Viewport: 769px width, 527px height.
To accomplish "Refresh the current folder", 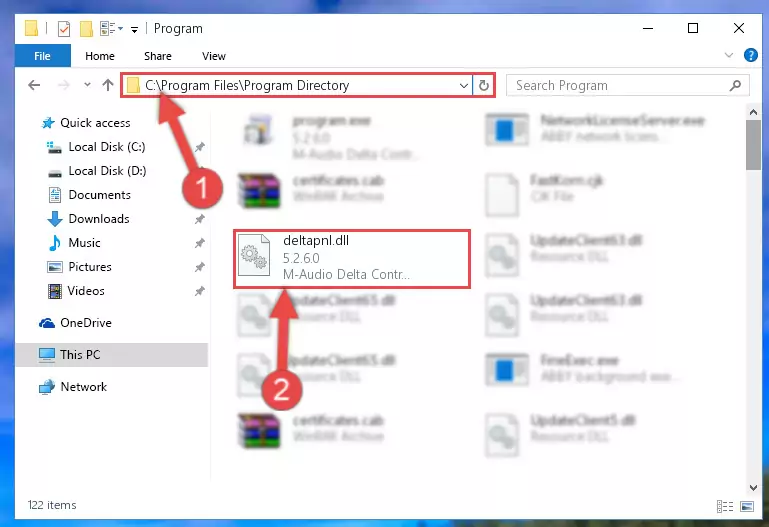I will click(x=484, y=85).
